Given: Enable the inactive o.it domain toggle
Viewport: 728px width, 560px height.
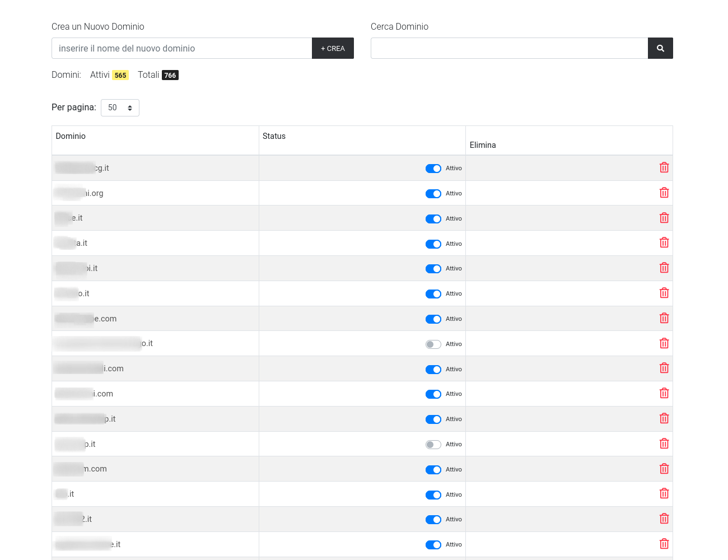Looking at the screenshot, I should 433,344.
